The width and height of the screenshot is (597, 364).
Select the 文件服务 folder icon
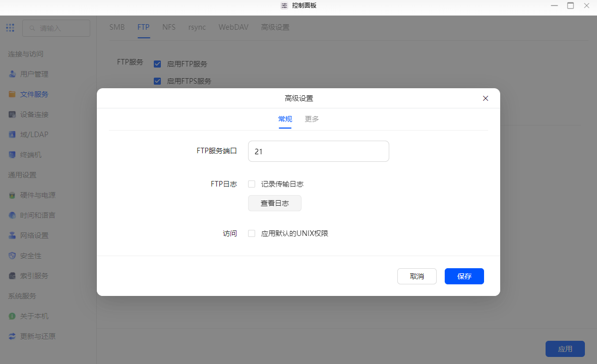pyautogui.click(x=12, y=94)
